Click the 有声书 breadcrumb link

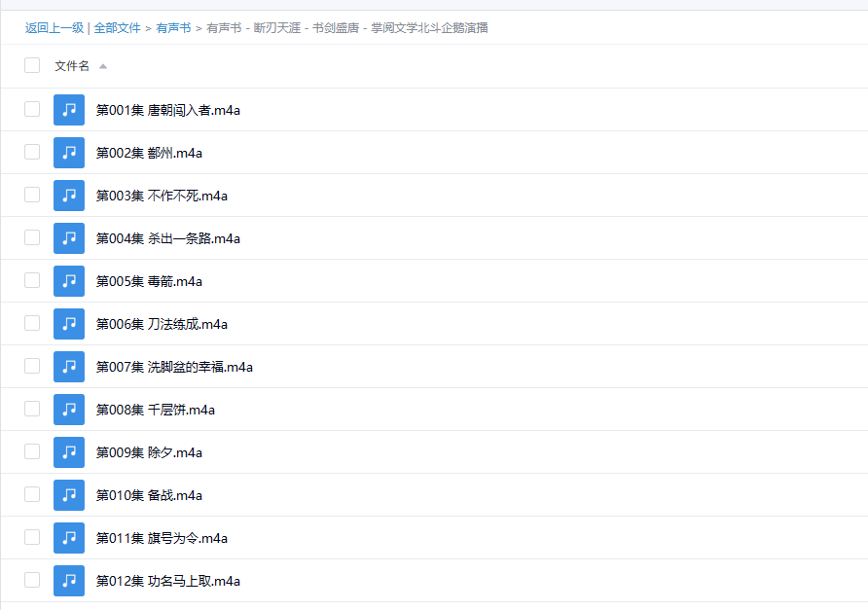[173, 27]
